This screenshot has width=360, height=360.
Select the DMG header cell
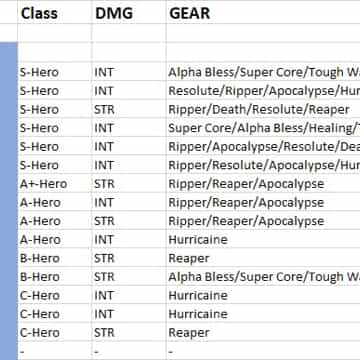tap(129, 13)
